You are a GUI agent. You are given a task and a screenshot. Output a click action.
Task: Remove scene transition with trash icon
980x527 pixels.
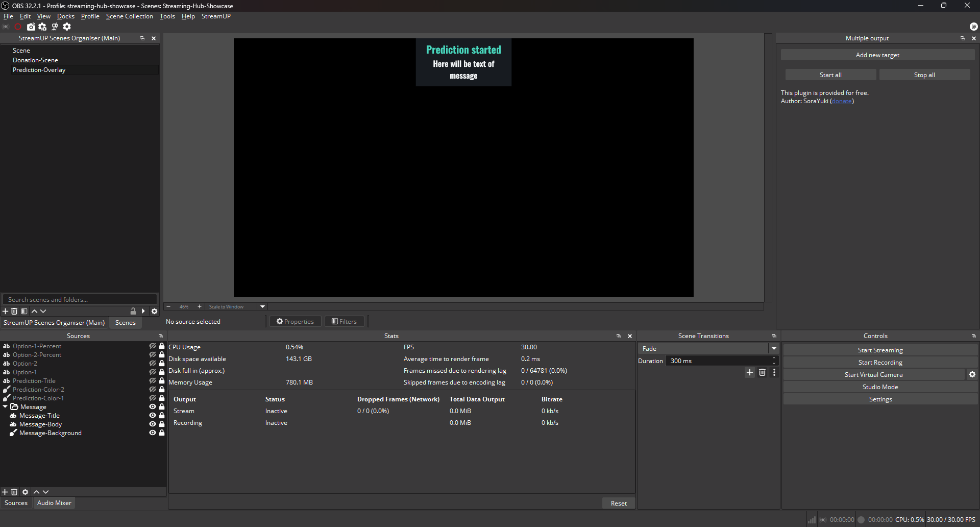click(762, 372)
